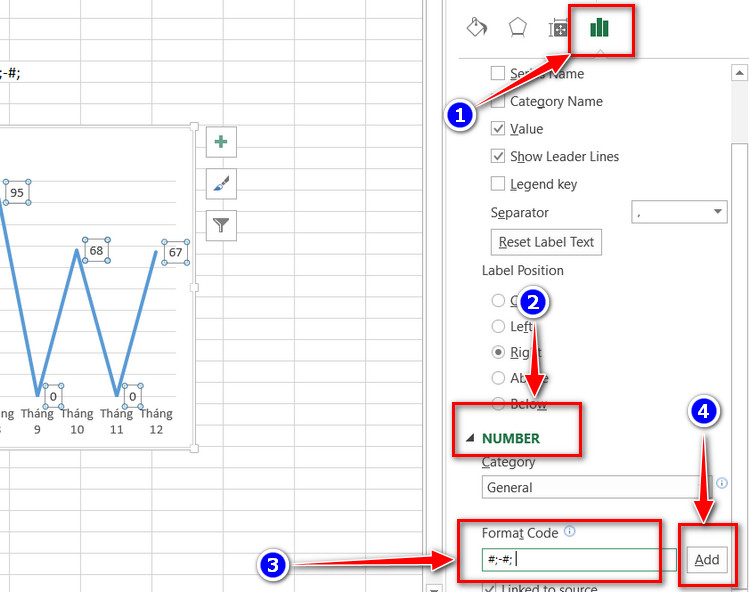Open Chart Styles paintbrush button

221,184
